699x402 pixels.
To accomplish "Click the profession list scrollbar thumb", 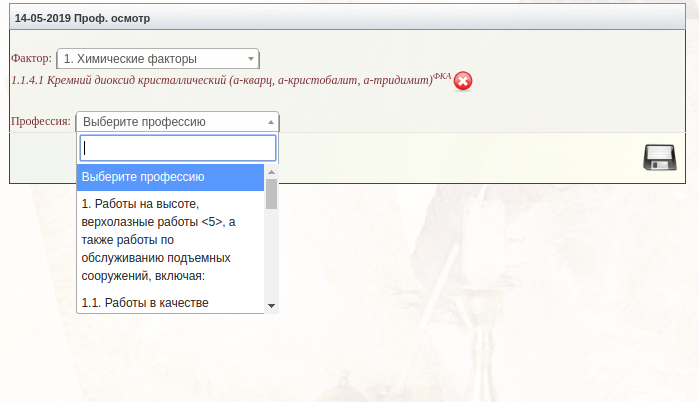I will coord(271,193).
